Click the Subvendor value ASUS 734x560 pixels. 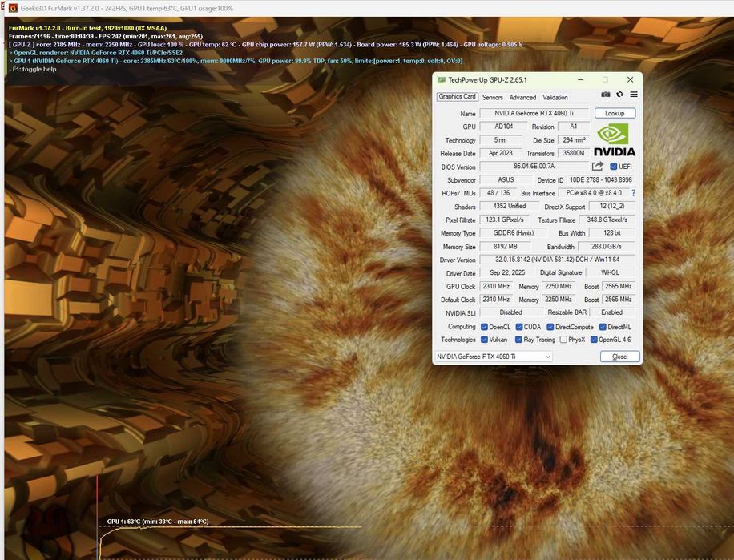506,180
